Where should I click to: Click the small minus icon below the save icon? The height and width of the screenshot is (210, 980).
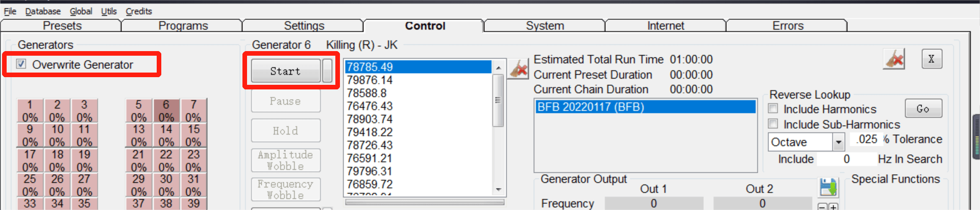822,207
